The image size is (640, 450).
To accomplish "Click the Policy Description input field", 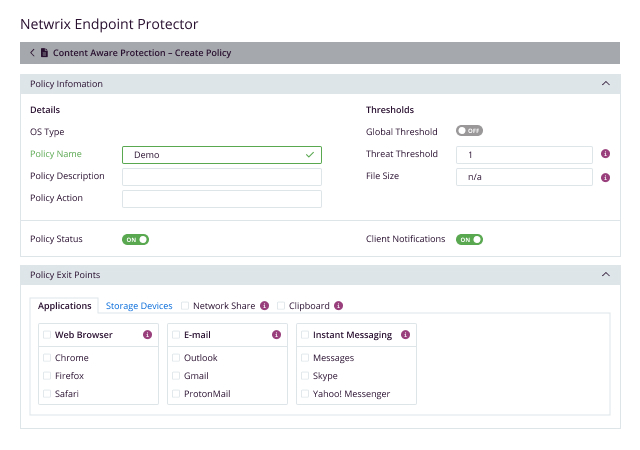I will point(221,177).
